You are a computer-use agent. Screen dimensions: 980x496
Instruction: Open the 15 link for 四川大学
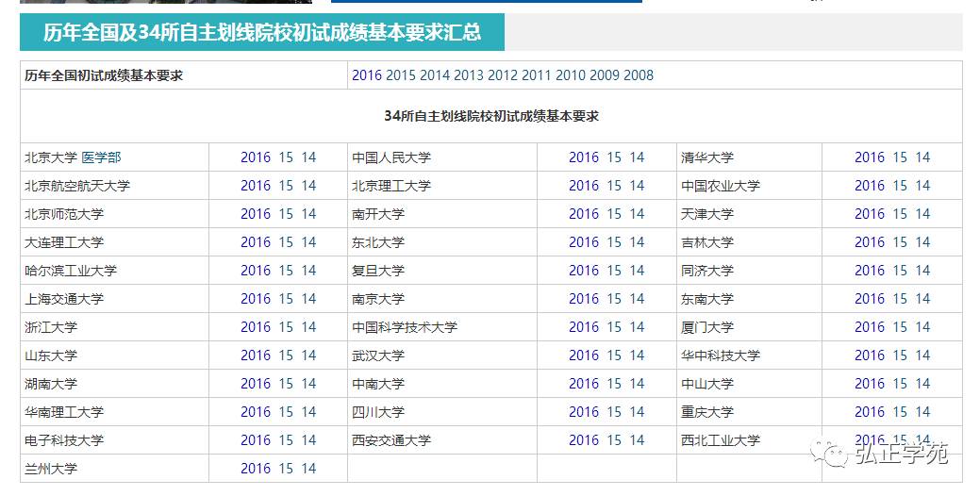(614, 412)
